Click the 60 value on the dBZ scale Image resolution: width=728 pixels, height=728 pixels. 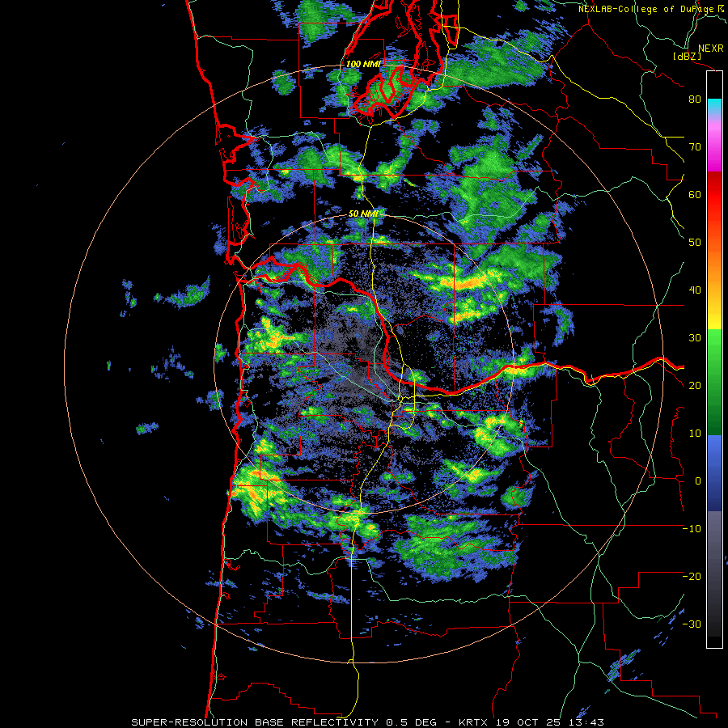click(x=695, y=195)
